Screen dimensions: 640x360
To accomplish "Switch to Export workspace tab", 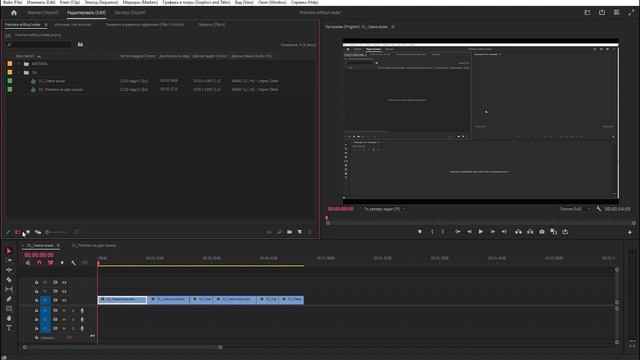I will [x=130, y=13].
